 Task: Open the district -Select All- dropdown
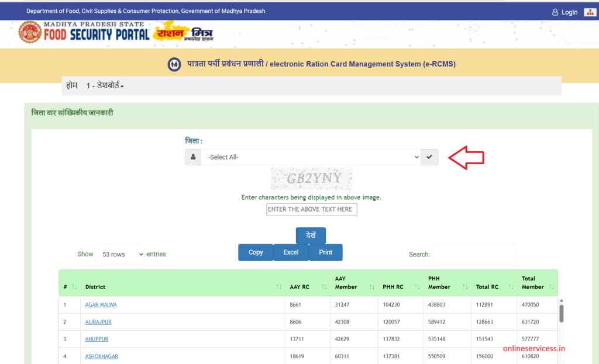tap(311, 157)
